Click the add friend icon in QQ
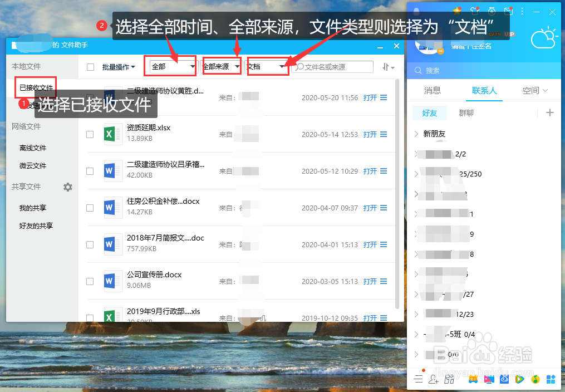Image resolution: width=565 pixels, height=392 pixels. (x=434, y=379)
